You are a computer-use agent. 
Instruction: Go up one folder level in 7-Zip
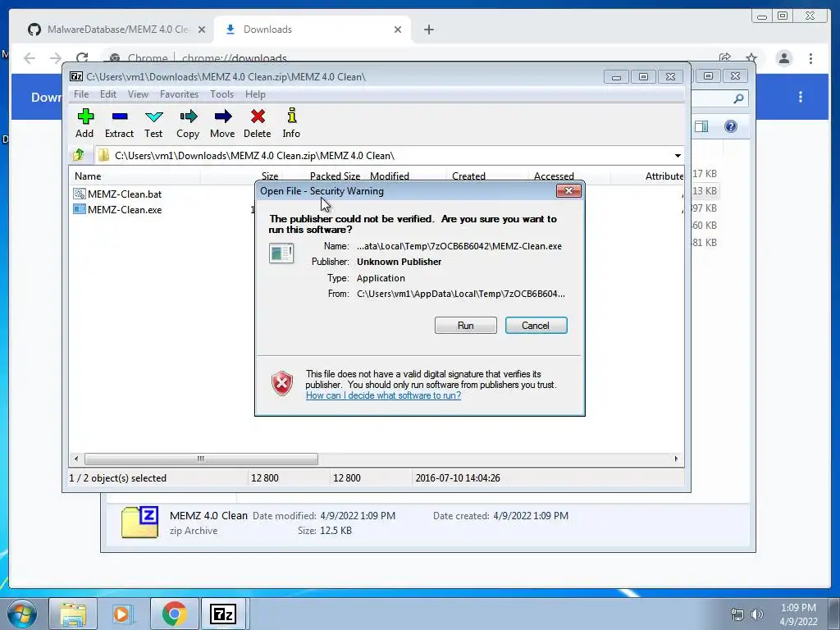coord(79,155)
